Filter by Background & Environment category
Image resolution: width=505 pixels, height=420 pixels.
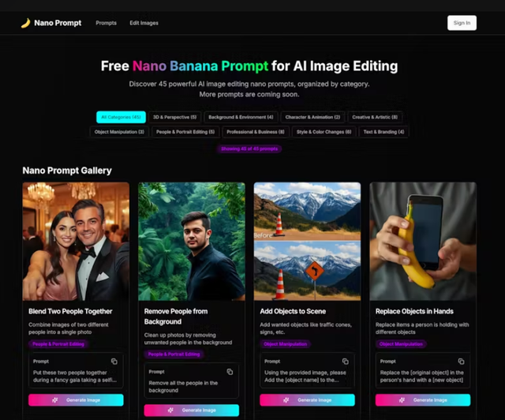241,117
